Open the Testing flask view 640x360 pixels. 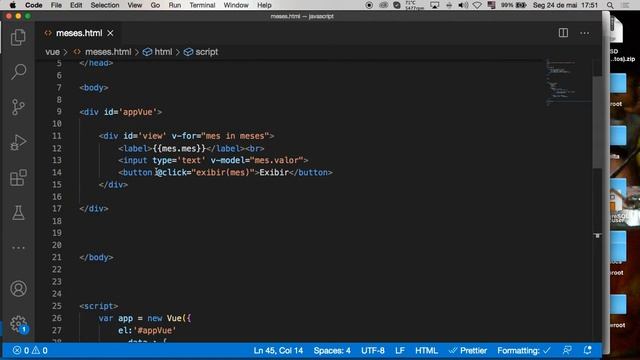pyautogui.click(x=18, y=213)
